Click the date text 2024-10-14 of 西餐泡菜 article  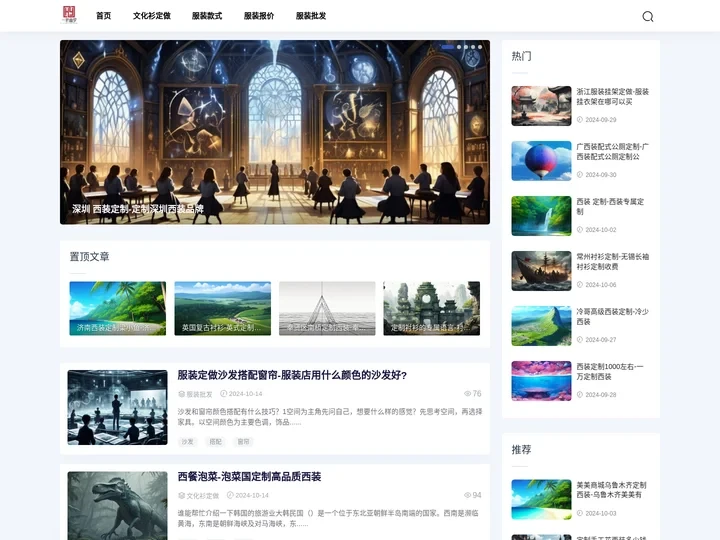[252, 495]
